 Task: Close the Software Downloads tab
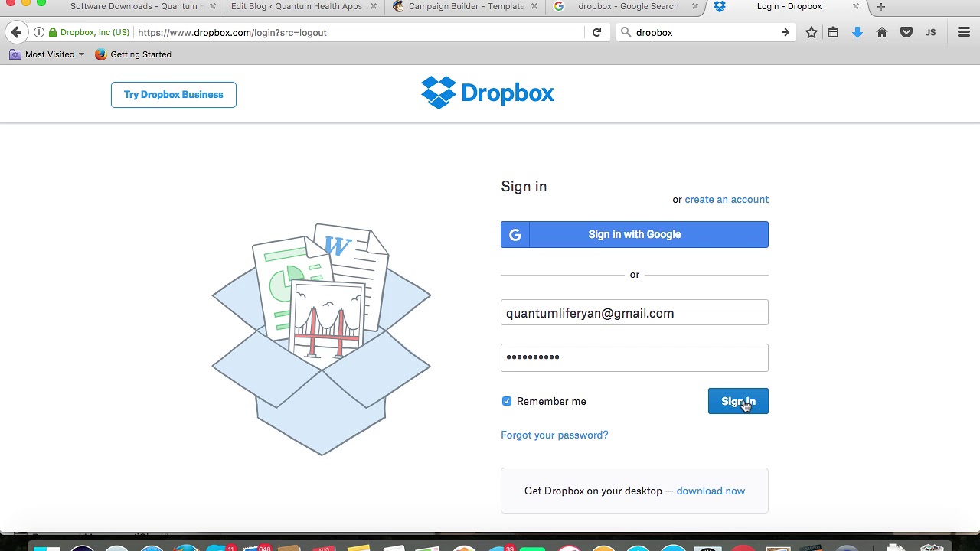pyautogui.click(x=213, y=6)
